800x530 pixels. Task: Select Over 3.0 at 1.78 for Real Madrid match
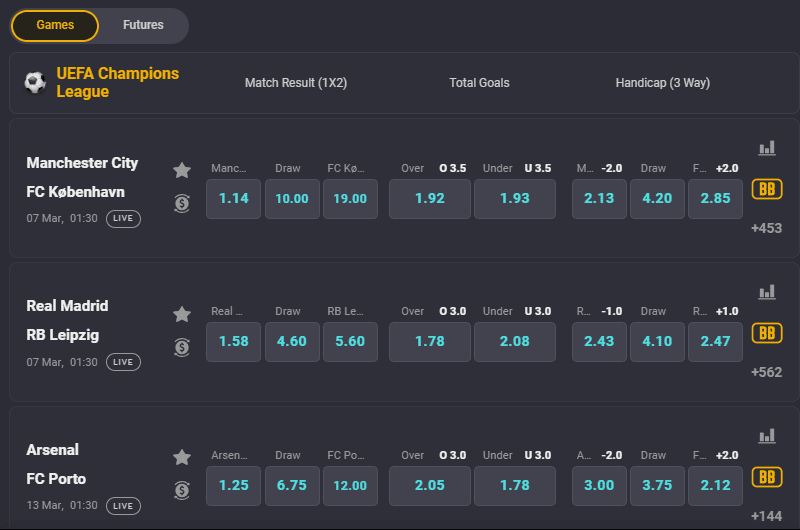(x=430, y=342)
